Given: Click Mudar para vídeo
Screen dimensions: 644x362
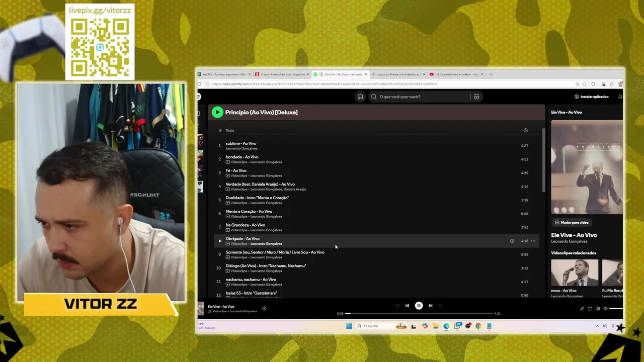Looking at the screenshot, I should [572, 222].
